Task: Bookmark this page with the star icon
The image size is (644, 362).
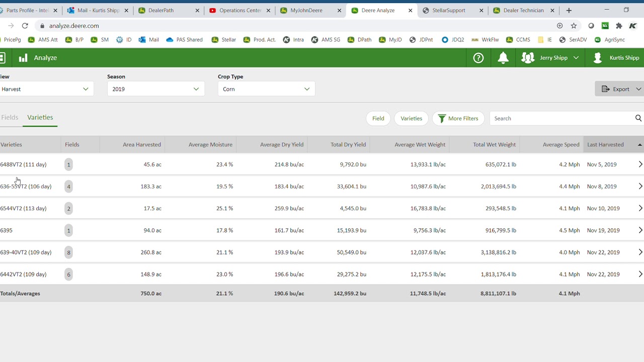Action: 574,26
